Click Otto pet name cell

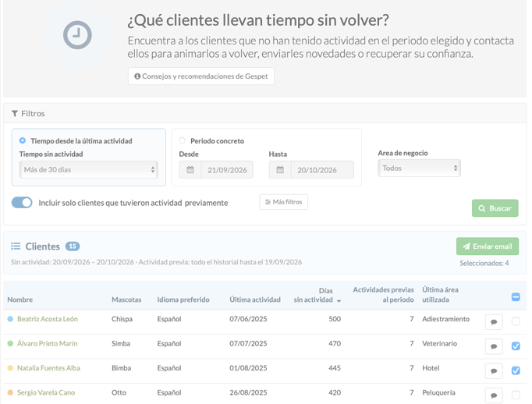[x=119, y=392]
